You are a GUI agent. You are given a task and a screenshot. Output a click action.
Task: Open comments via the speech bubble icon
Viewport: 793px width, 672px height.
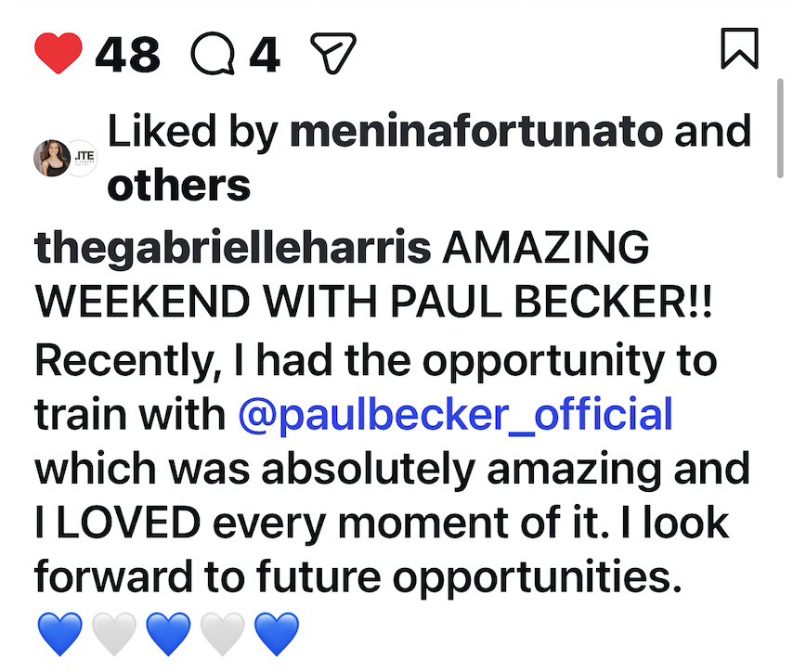[x=213, y=54]
